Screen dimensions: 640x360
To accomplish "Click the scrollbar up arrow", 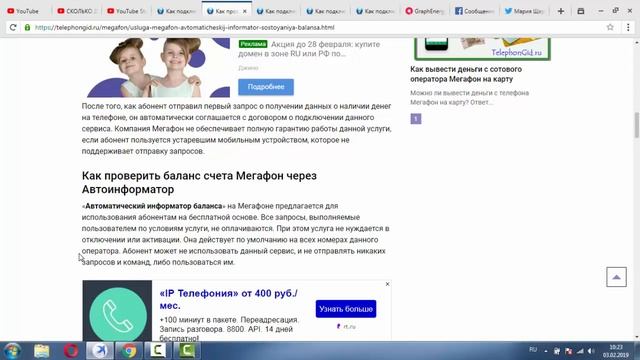I will click(636, 42).
